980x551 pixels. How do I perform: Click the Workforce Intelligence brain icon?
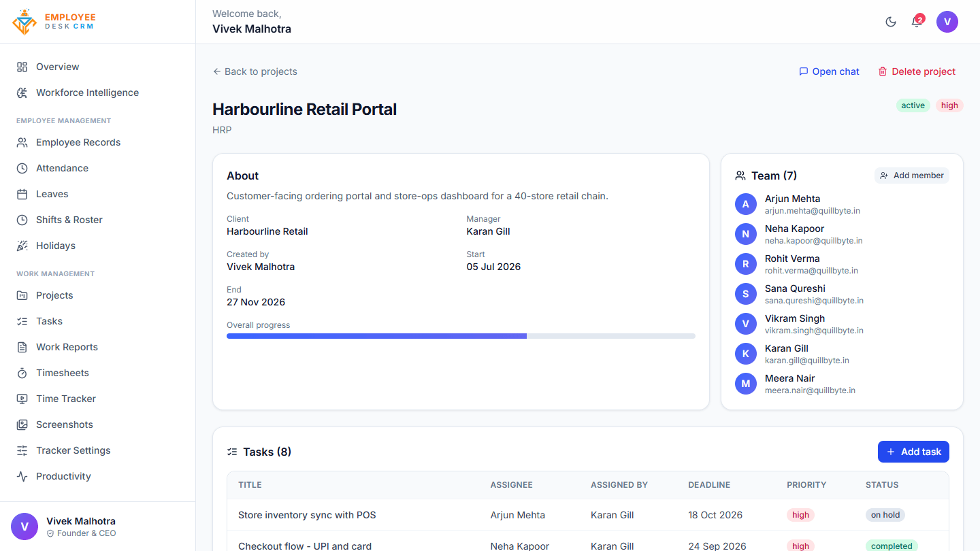tap(22, 93)
